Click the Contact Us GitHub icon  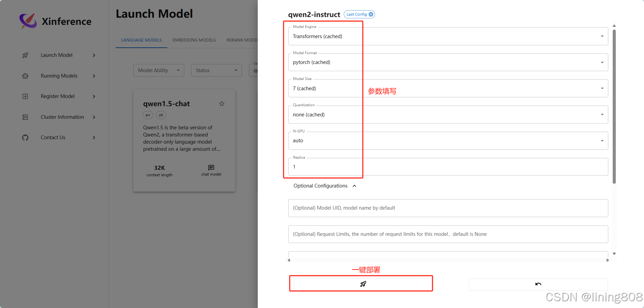pyautogui.click(x=25, y=137)
